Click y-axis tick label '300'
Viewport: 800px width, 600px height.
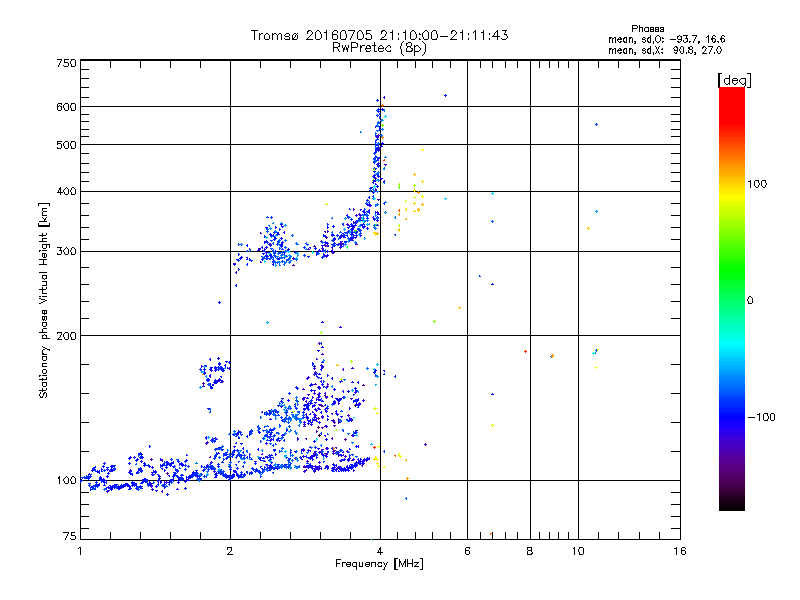pyautogui.click(x=66, y=252)
